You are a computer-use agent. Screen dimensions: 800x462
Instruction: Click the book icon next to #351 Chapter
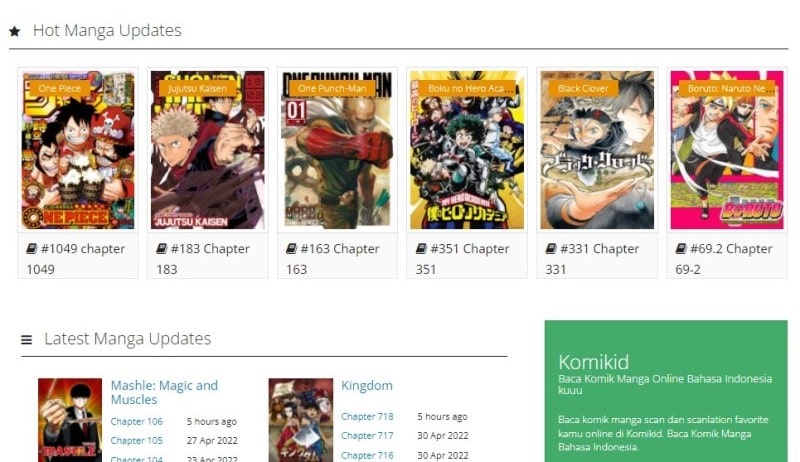pyautogui.click(x=421, y=248)
